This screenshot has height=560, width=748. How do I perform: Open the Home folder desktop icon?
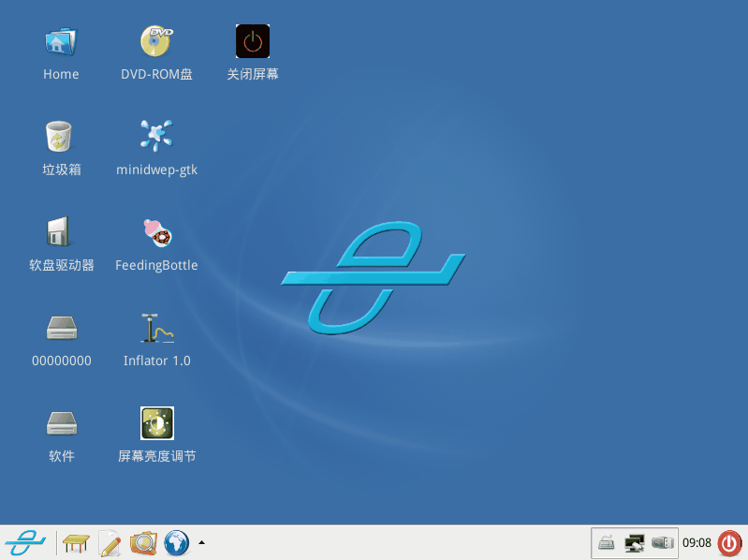pyautogui.click(x=61, y=41)
